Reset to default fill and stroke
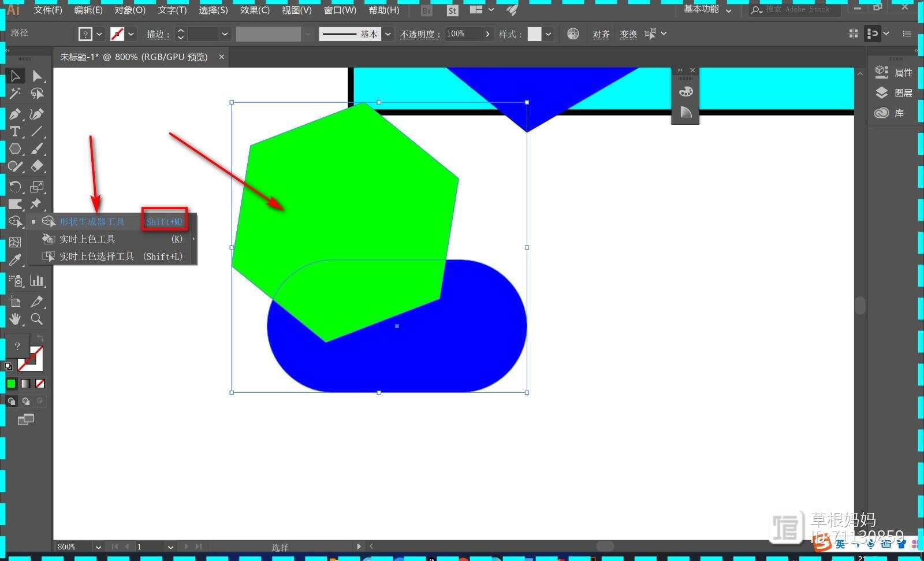Image resolution: width=924 pixels, height=561 pixels. point(9,366)
